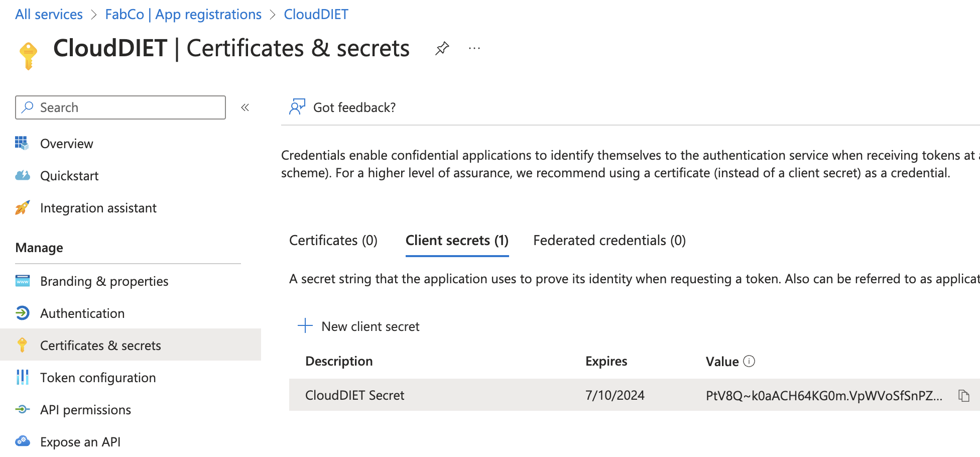
Task: Open the more options ellipsis menu
Action: click(x=474, y=49)
